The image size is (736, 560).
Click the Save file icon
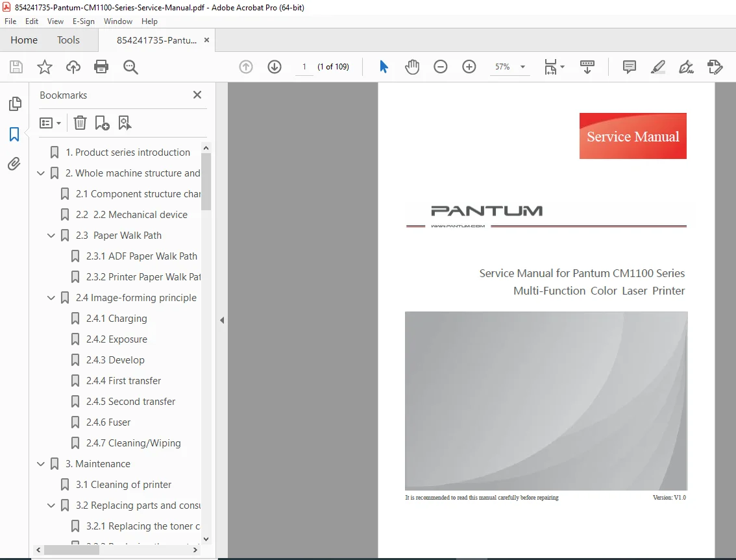(16, 67)
